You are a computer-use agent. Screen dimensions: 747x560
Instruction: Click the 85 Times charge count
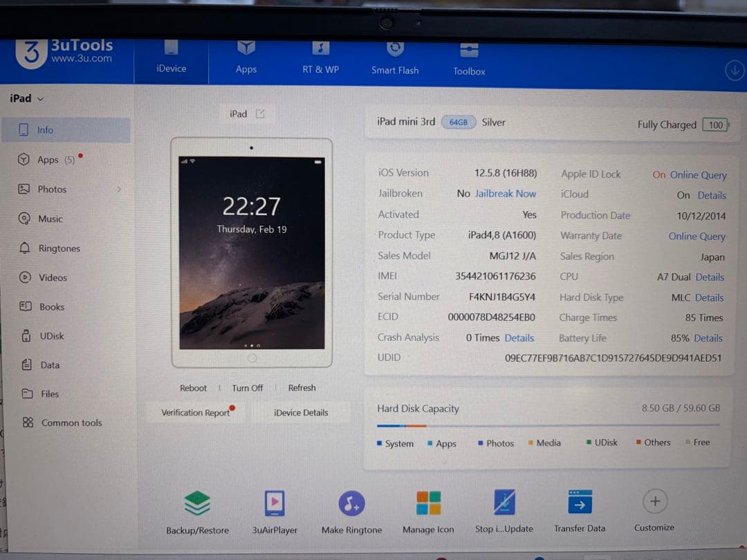click(704, 317)
